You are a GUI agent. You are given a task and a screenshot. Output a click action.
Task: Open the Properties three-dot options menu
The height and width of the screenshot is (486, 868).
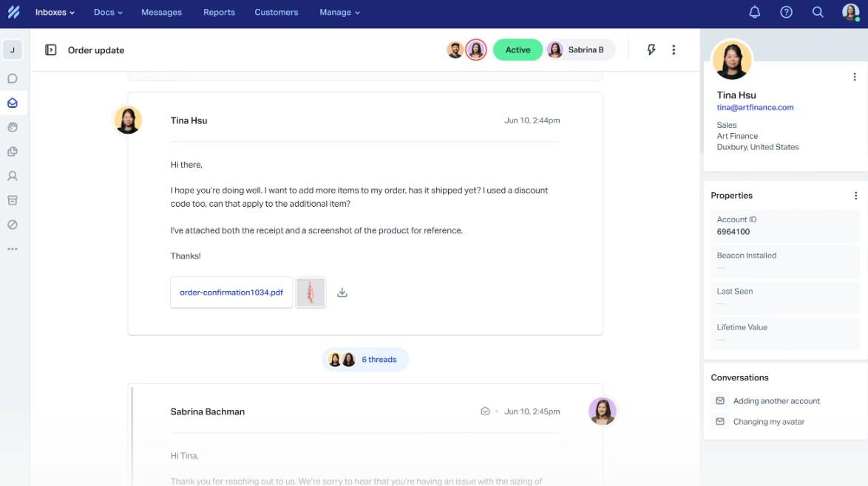pos(855,196)
